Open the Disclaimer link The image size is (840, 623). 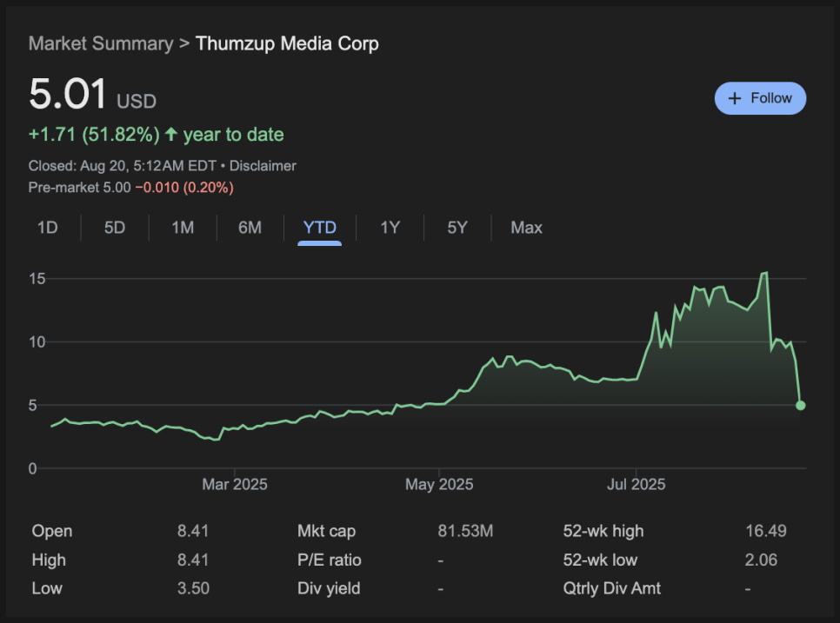click(x=263, y=166)
